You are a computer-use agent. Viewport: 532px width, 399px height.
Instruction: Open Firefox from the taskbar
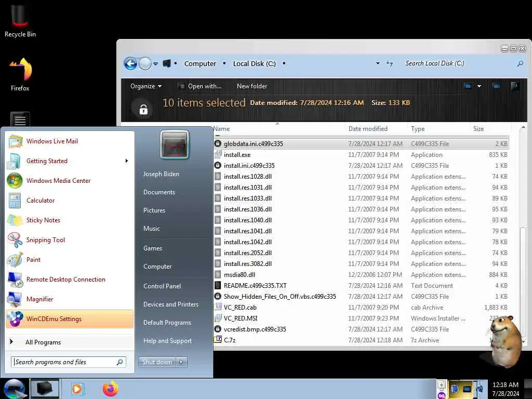[x=110, y=389]
